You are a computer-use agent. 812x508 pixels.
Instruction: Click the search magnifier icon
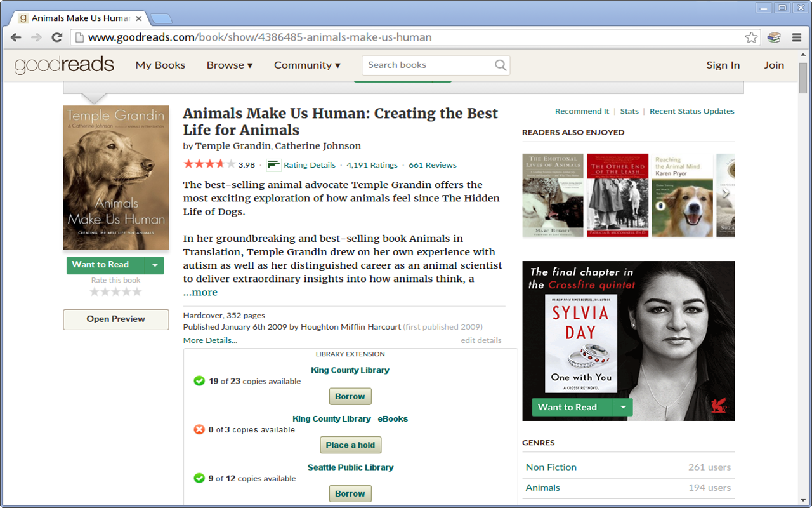[501, 65]
